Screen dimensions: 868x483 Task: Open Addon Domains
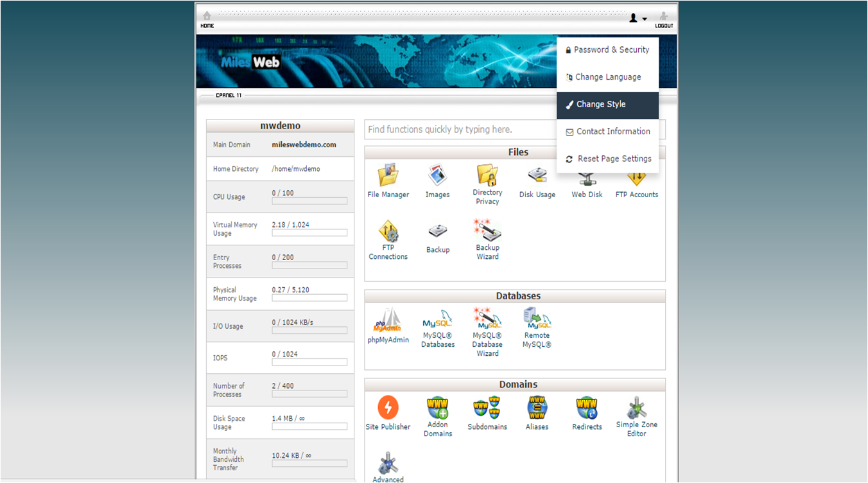(x=438, y=407)
